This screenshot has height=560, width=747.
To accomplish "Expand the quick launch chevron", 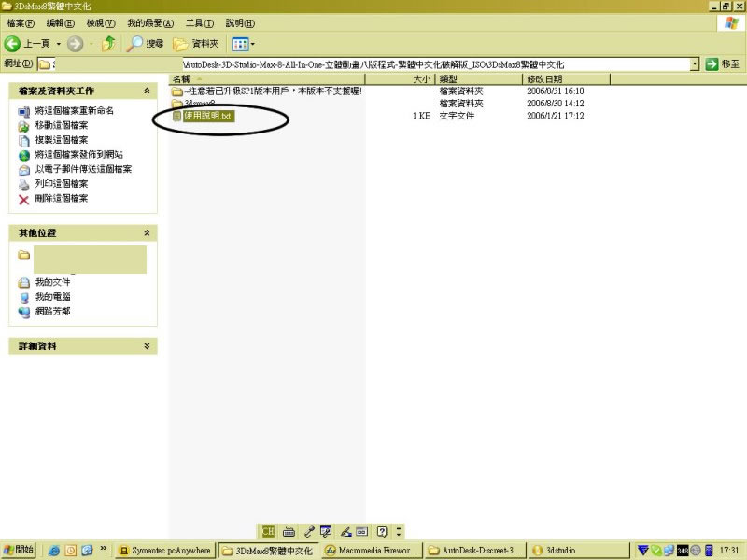I will pos(103,549).
